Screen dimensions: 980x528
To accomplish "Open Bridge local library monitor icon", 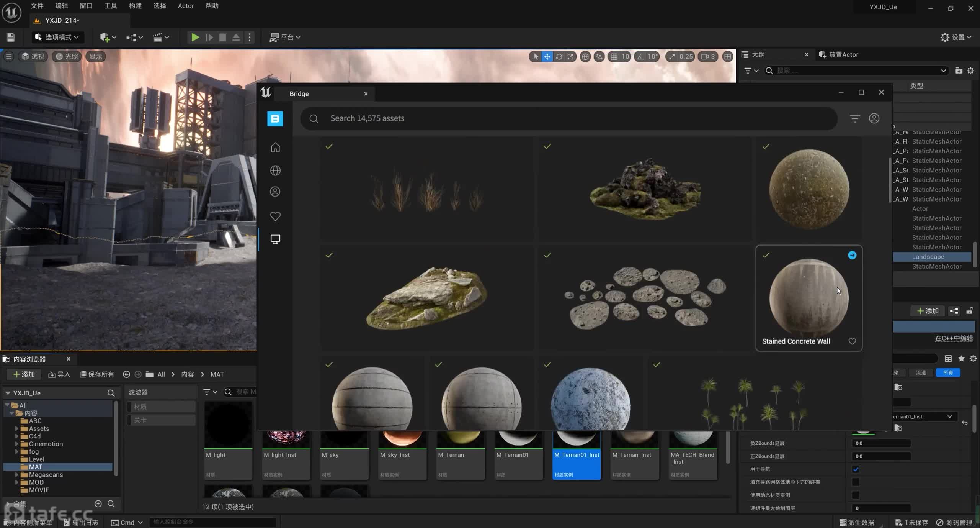I will (275, 239).
